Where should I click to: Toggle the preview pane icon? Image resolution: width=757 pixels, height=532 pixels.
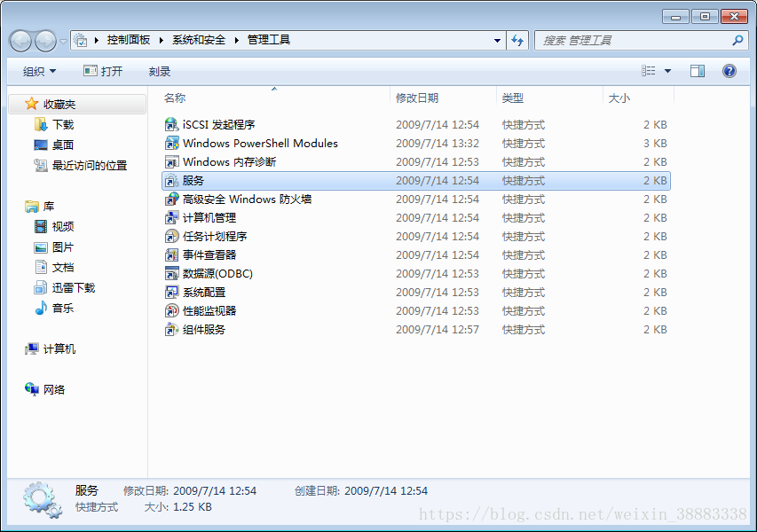tap(698, 72)
